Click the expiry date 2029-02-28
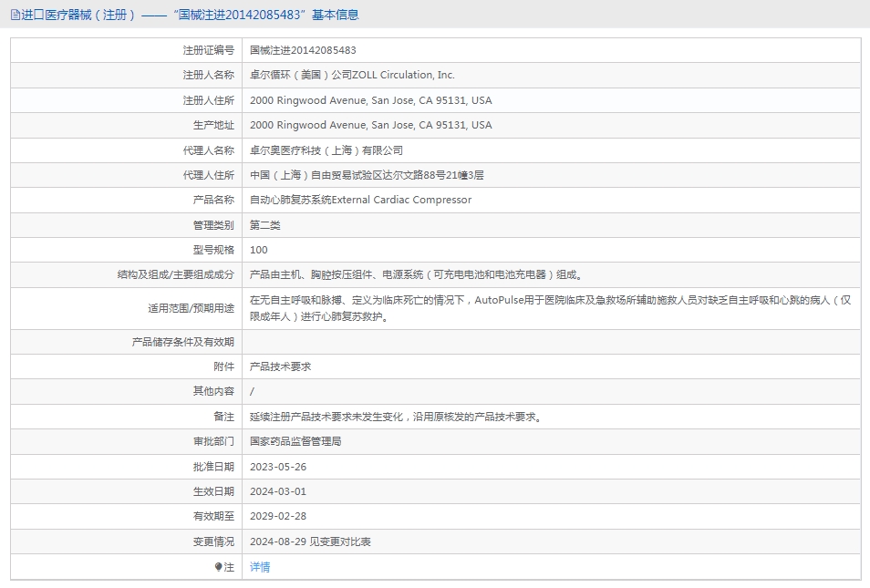This screenshot has height=588, width=870. pos(278,516)
